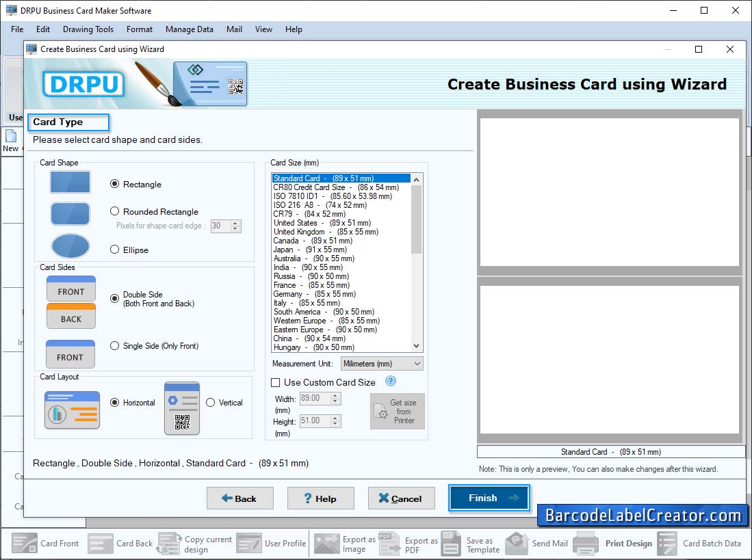Screen dimensions: 752x560
Task: Click the Finish button
Action: pos(489,498)
